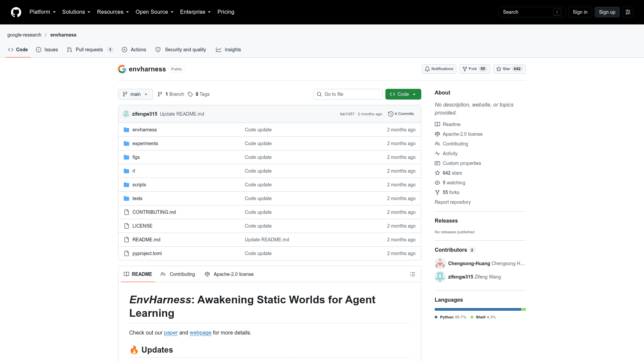Open the Apache-2.0 license scale icon in About

click(437, 134)
